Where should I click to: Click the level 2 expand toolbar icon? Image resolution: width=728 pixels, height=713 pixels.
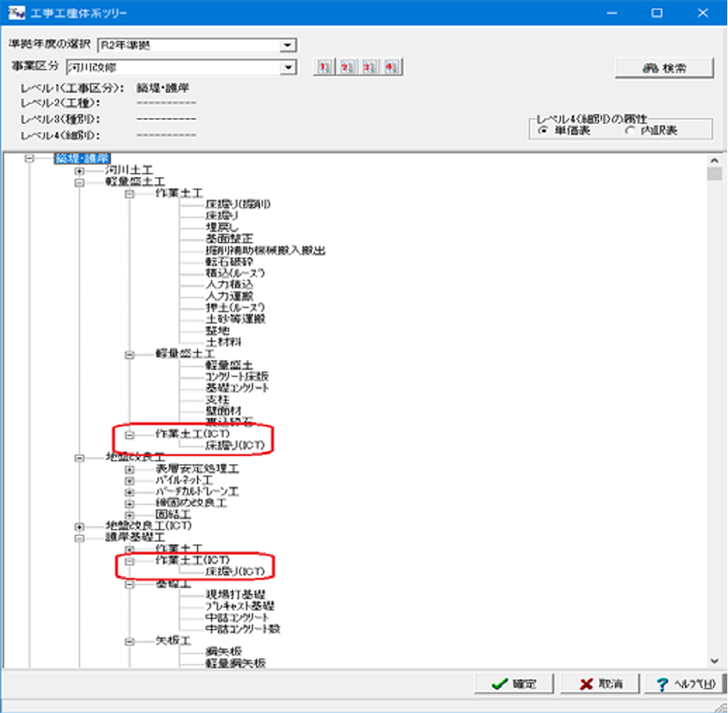[347, 67]
